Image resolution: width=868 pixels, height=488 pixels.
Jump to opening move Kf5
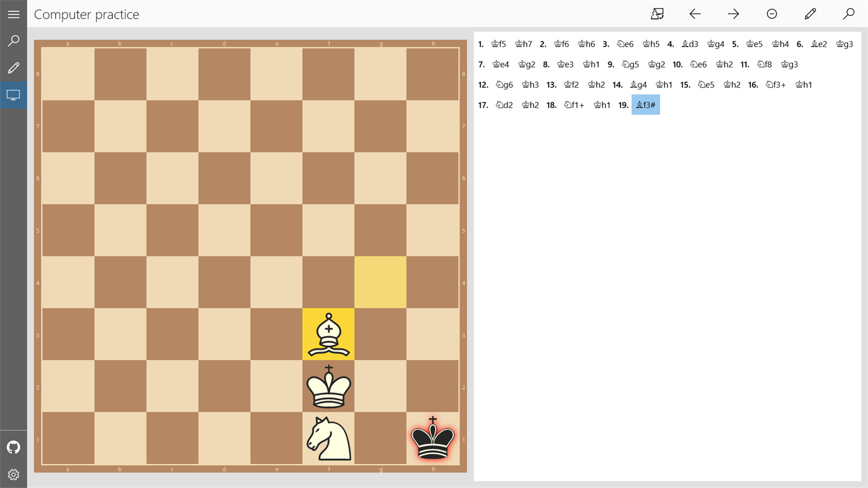tap(498, 43)
